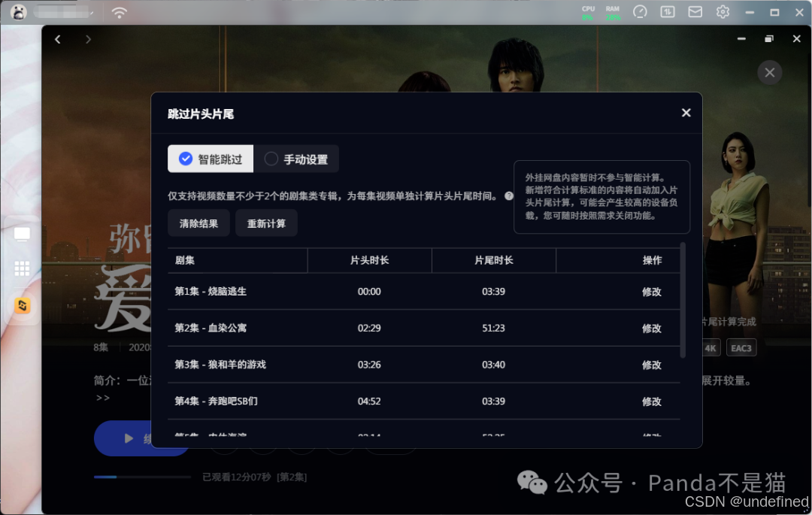Click outro time 03:40 of episode 3

[x=493, y=365]
